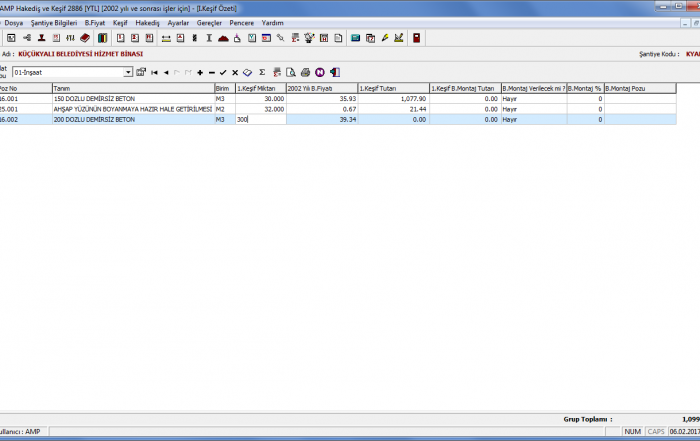
Task: Go to previous record arrow
Action: [165, 72]
